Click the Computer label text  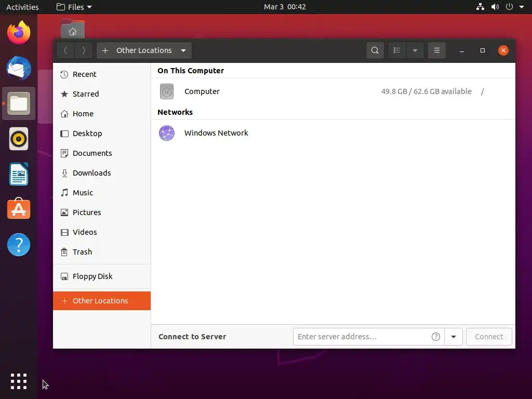[x=202, y=91]
